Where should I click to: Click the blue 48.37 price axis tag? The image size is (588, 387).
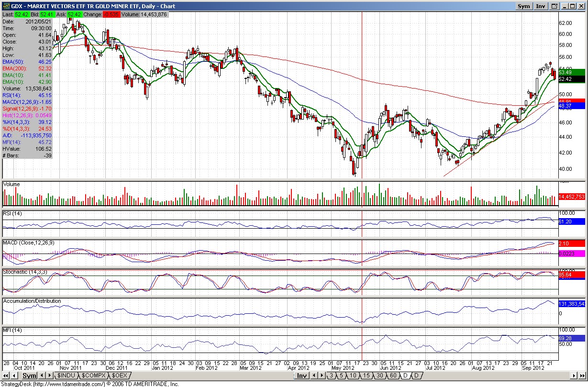tap(571, 106)
